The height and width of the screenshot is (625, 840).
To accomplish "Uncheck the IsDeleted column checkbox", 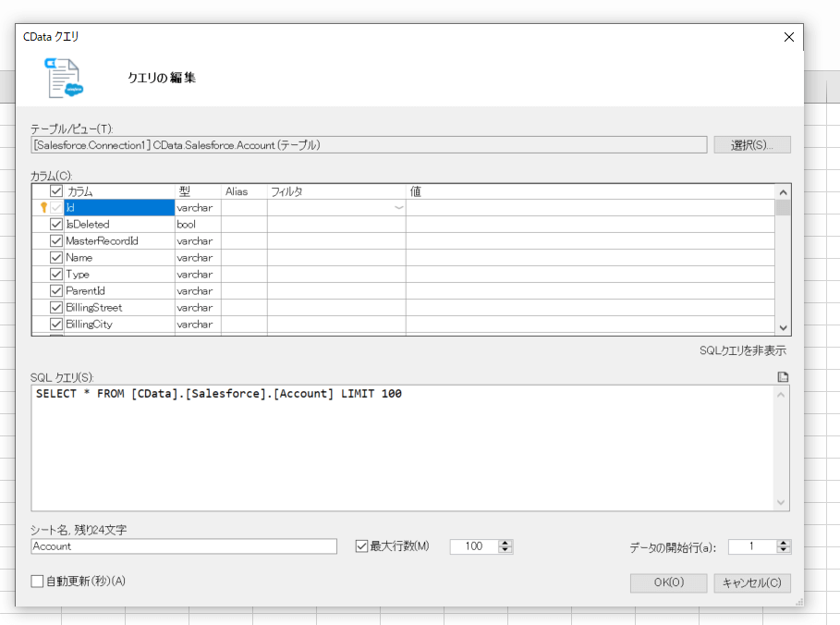I will tap(56, 224).
